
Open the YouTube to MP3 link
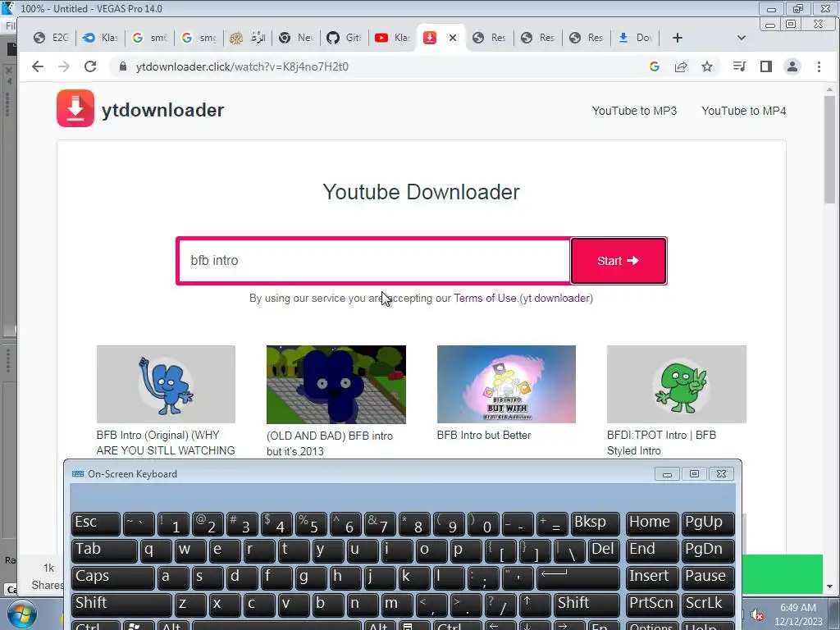click(x=634, y=111)
